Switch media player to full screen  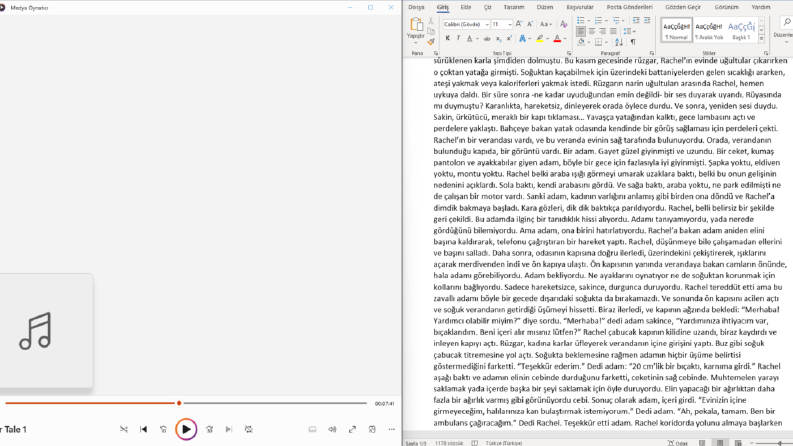click(x=352, y=429)
